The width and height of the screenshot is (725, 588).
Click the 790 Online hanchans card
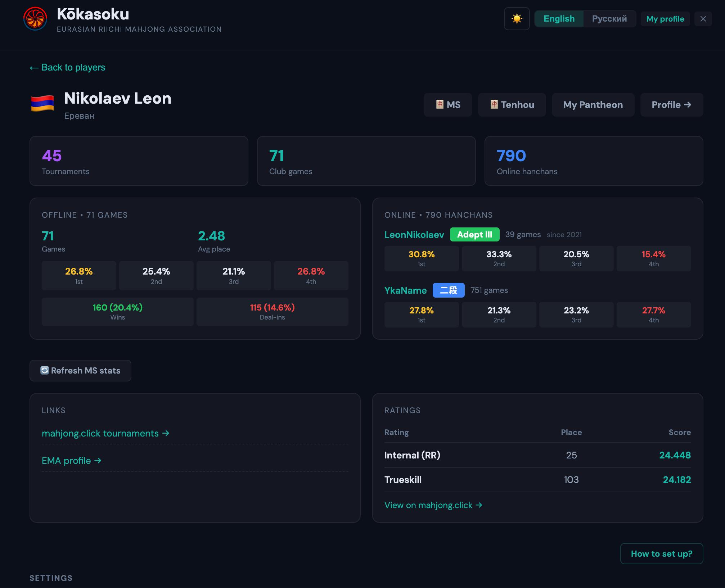coord(594,161)
